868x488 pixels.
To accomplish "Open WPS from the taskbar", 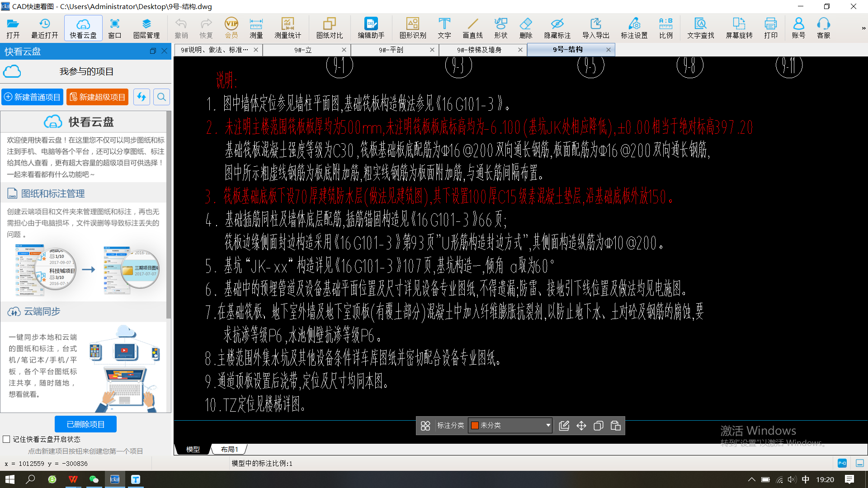I will tap(73, 479).
